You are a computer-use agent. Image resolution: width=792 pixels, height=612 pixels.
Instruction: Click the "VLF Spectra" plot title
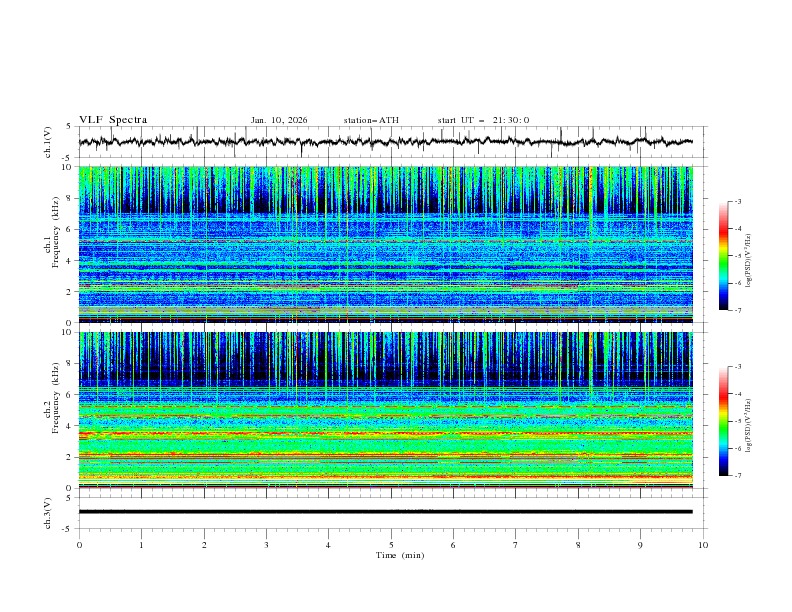[x=113, y=120]
